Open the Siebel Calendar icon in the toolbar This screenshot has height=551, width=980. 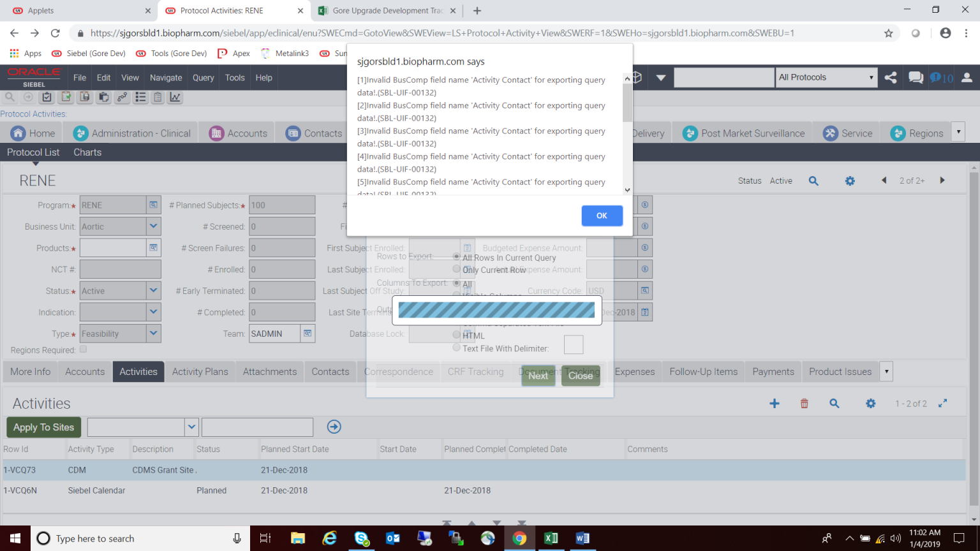(158, 98)
